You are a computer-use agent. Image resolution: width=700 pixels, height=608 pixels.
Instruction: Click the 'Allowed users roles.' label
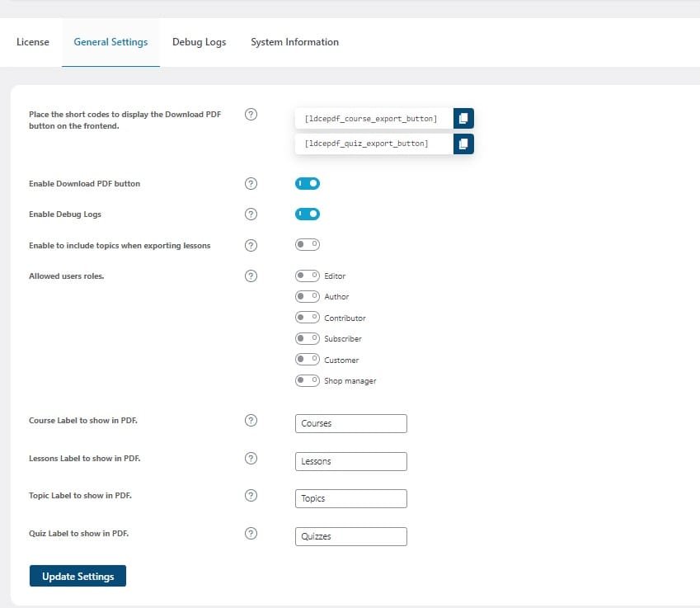pos(67,276)
